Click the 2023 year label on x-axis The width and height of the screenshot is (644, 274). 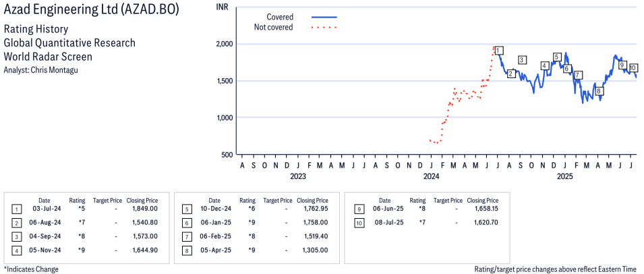point(298,176)
